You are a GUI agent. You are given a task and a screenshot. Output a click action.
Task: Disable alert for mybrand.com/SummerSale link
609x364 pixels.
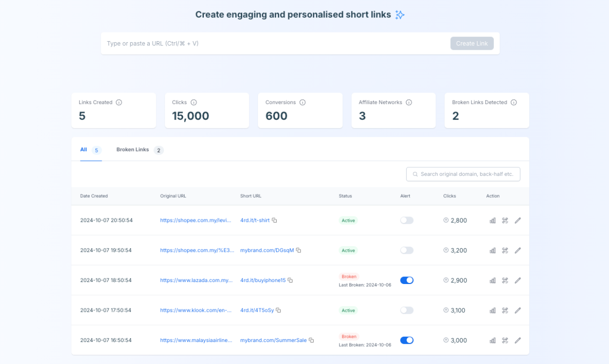[407, 340]
